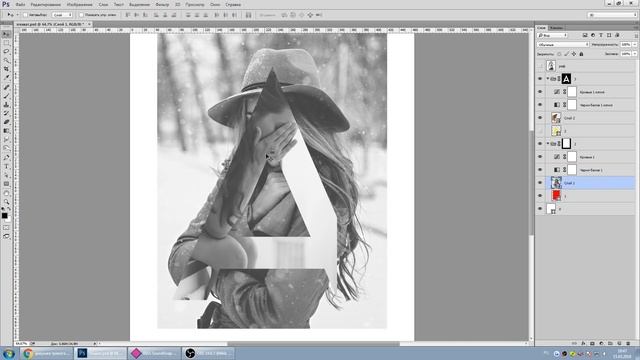This screenshot has width=640, height=360.
Task: Select the Слой 2 layer thumbnail
Action: point(556,118)
